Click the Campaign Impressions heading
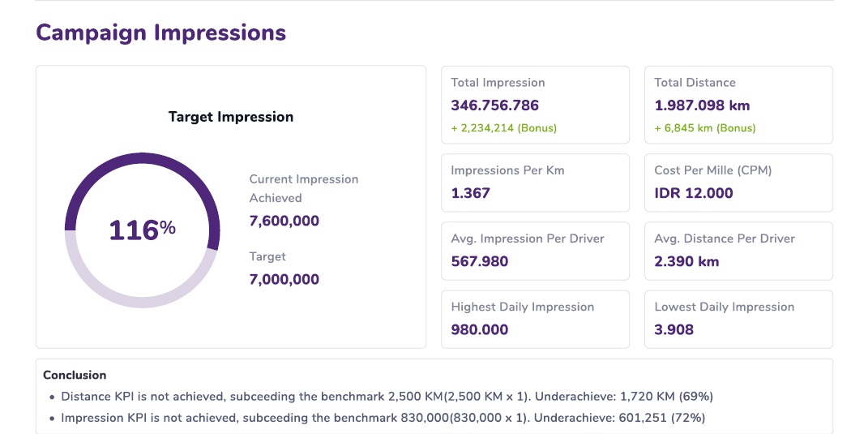This screenshot has height=434, width=868. point(160,32)
